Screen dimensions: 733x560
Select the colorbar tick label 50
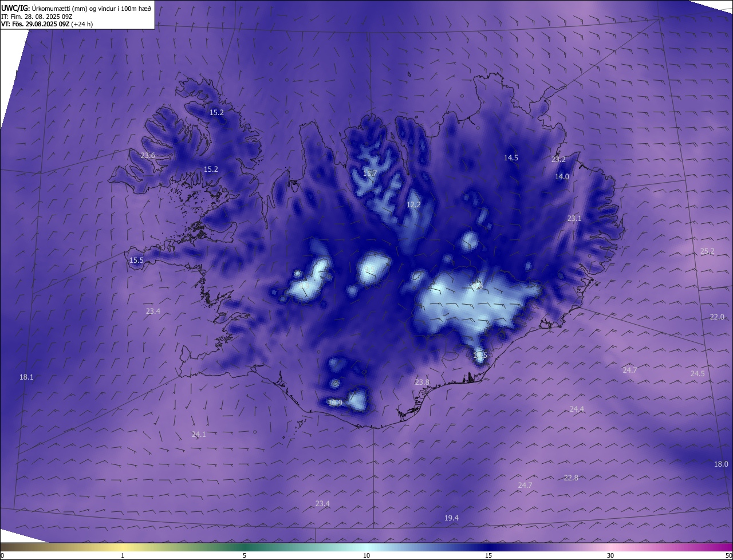click(728, 556)
